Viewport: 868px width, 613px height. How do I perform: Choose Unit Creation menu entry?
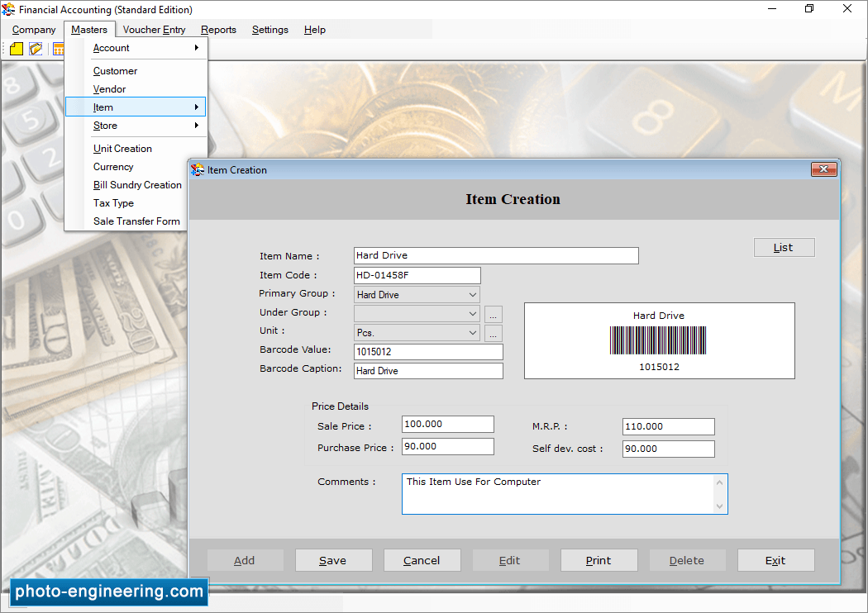point(136,149)
